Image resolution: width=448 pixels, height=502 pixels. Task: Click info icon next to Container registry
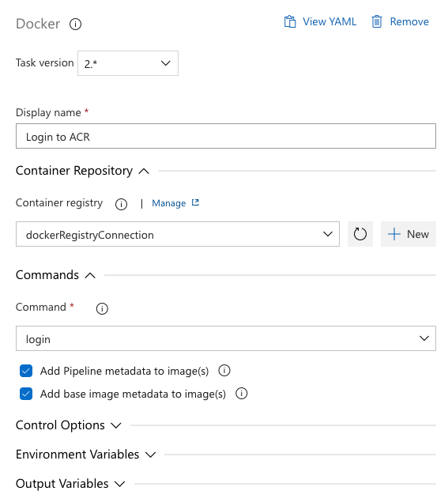tap(121, 204)
